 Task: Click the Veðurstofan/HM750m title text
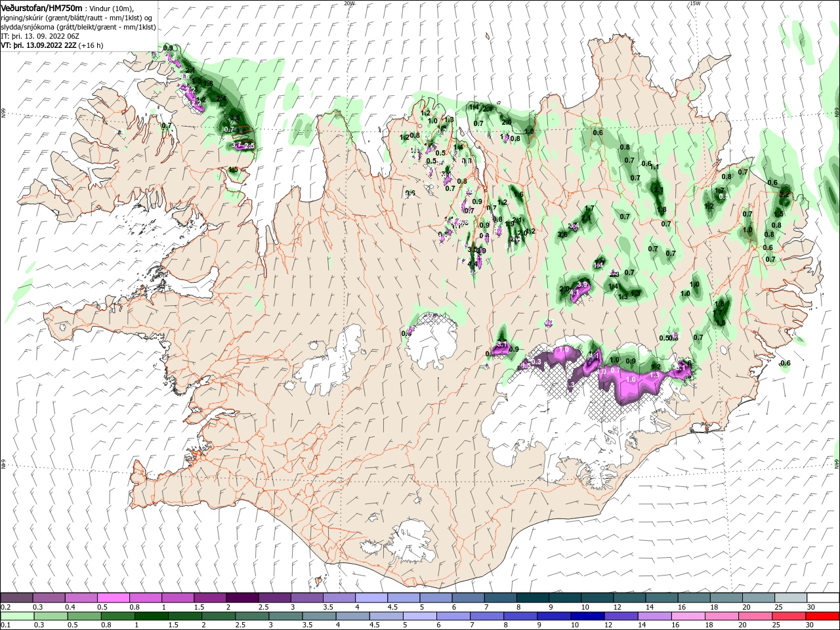41,7
